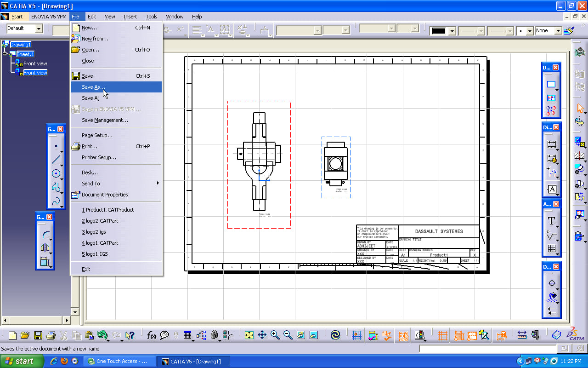Close the Dimensioning palette
The image size is (588, 368).
(555, 127)
